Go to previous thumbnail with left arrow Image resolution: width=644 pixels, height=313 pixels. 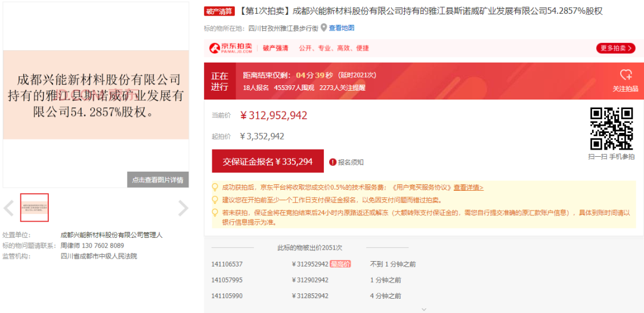pos(8,208)
